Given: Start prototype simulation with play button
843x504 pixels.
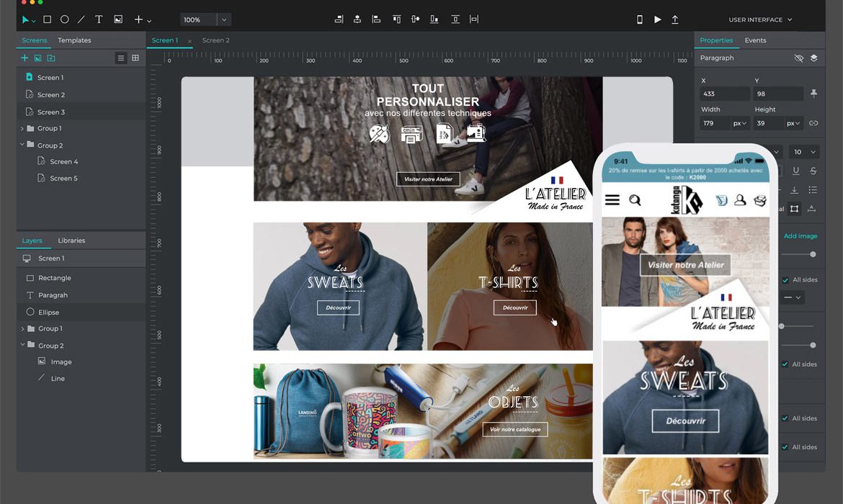Looking at the screenshot, I should coord(657,19).
